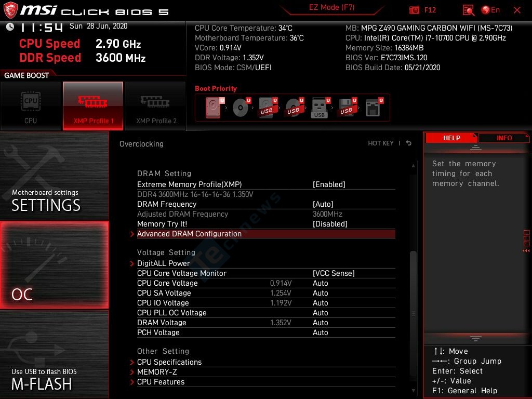Set CPU SA Voltage Auto field
Image resolution: width=532 pixels, height=399 pixels.
coord(320,293)
